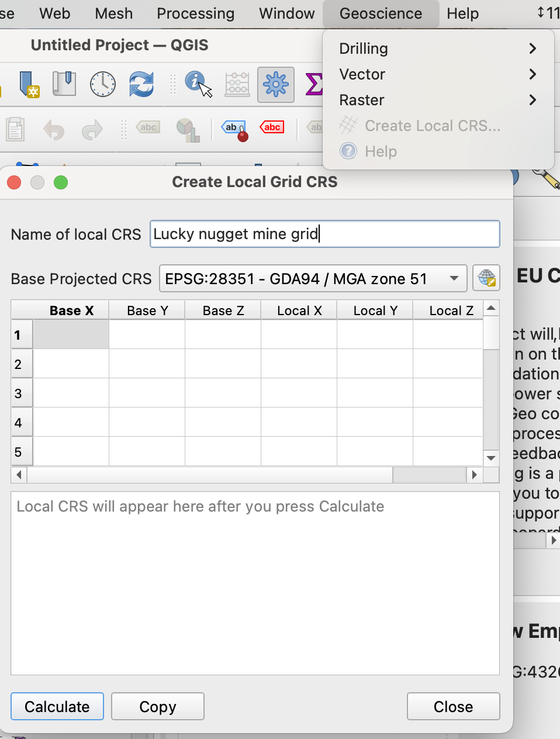560x739 pixels.
Task: Open the Select CRS globe button
Action: pos(486,278)
